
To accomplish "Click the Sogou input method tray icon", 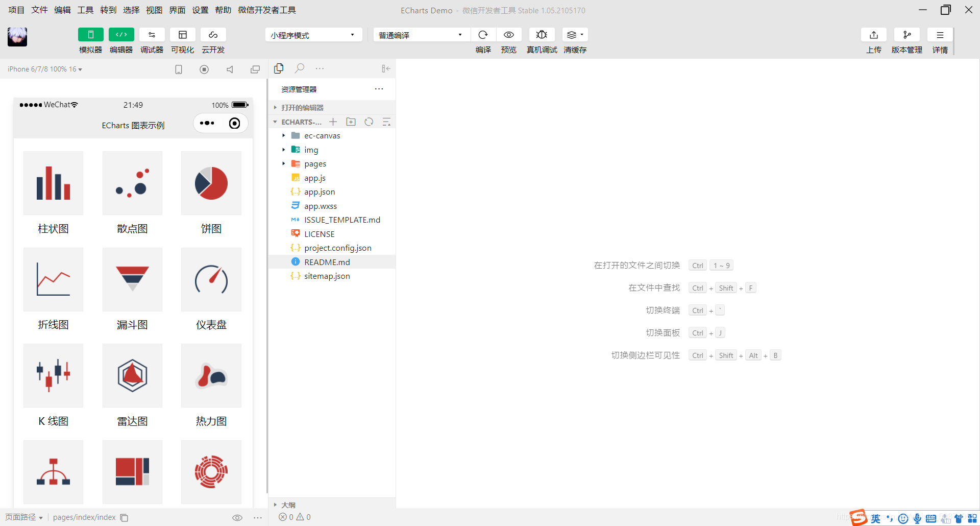I will tap(859, 517).
